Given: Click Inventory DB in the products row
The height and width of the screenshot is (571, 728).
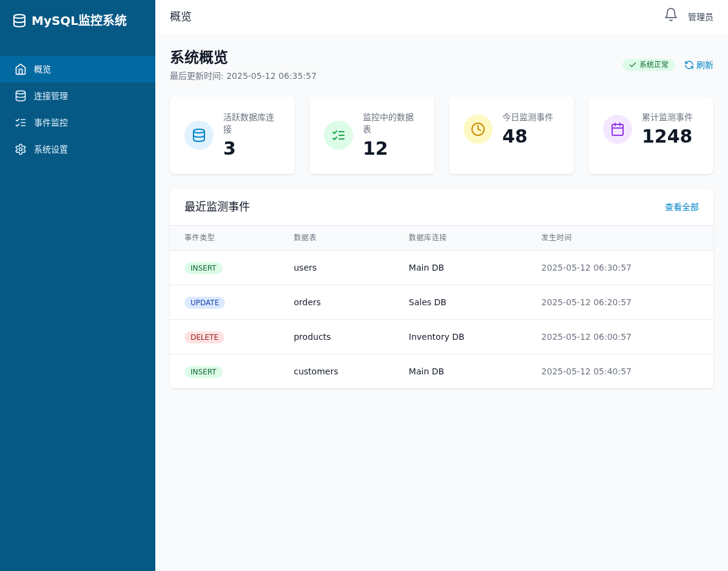Looking at the screenshot, I should pos(437,337).
